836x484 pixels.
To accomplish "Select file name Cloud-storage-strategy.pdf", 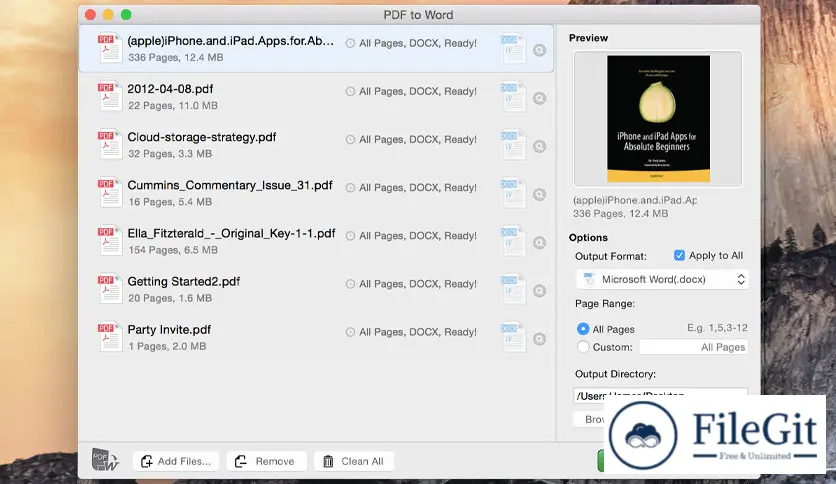I will (202, 137).
